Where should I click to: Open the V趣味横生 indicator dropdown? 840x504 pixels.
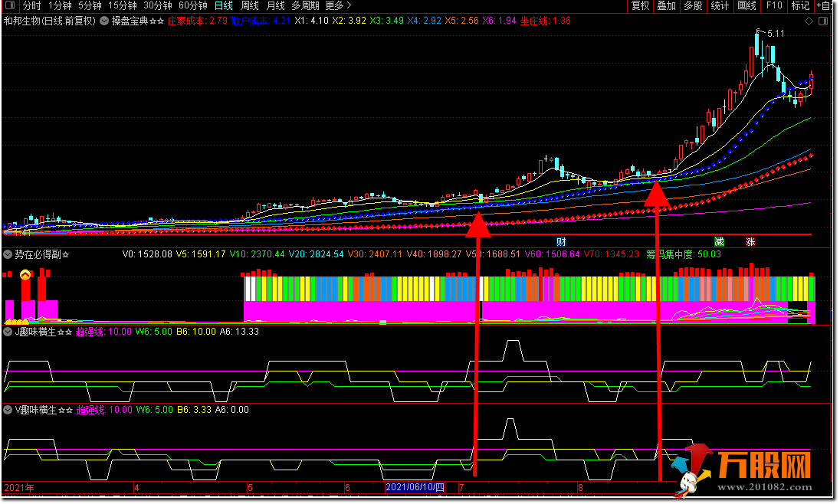[8, 410]
